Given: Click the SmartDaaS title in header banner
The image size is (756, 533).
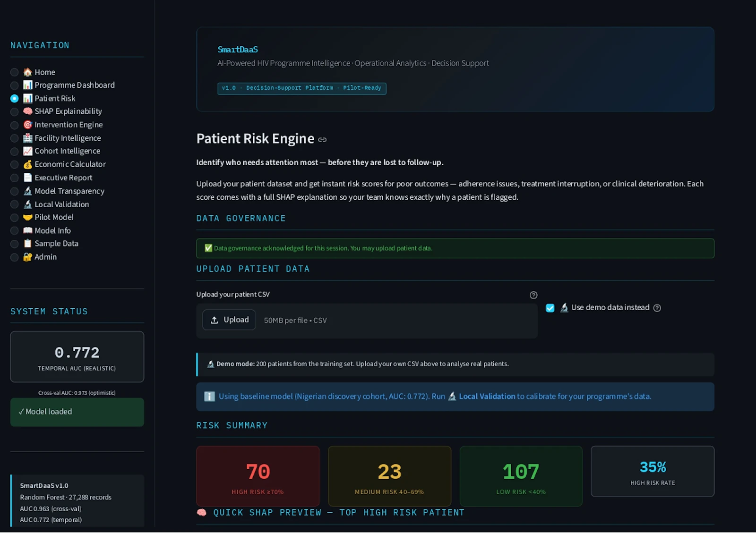Looking at the screenshot, I should click(238, 50).
